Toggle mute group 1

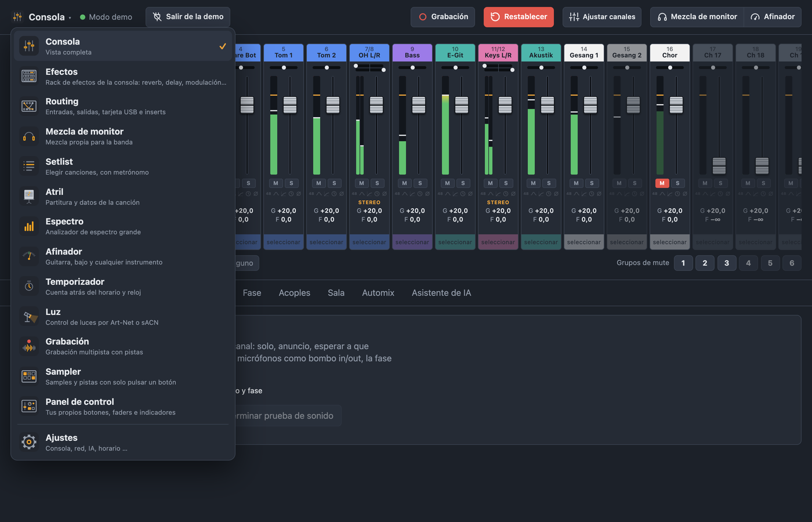coord(683,263)
